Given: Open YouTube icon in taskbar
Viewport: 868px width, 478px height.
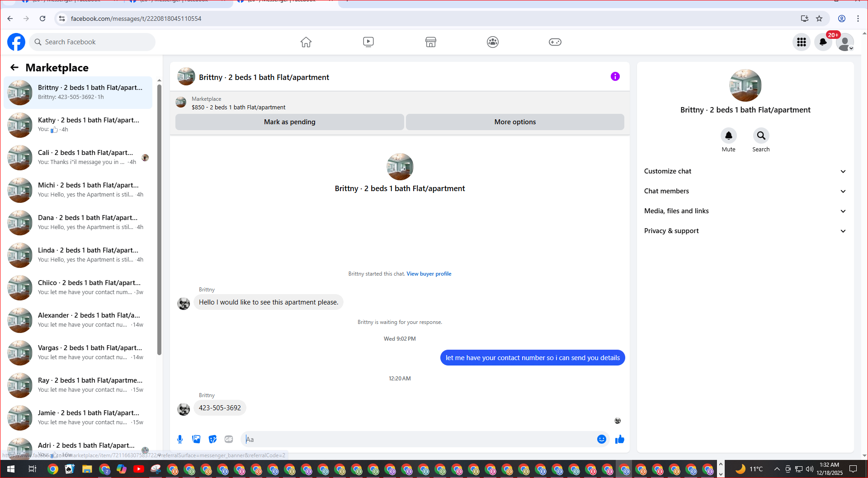Looking at the screenshot, I should click(x=139, y=469).
